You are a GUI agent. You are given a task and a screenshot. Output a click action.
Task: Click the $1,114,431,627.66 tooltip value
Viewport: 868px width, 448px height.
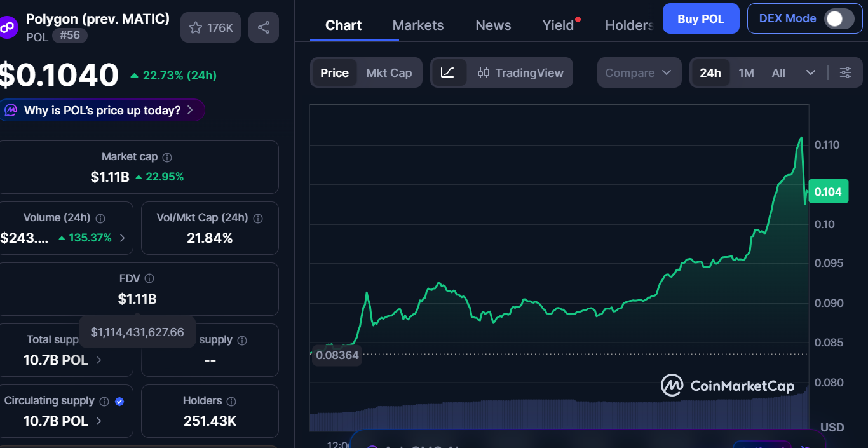pyautogui.click(x=137, y=332)
